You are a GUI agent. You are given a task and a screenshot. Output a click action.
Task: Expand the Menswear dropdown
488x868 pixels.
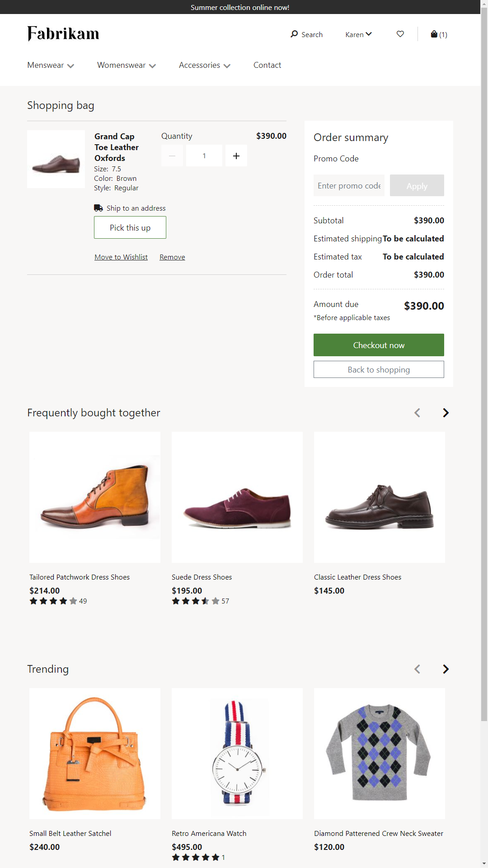pyautogui.click(x=50, y=65)
